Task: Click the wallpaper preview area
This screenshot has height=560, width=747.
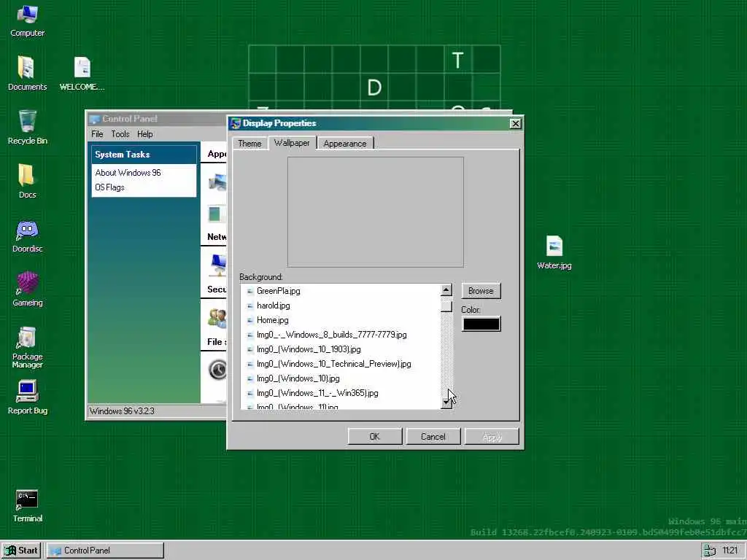Action: (x=376, y=212)
